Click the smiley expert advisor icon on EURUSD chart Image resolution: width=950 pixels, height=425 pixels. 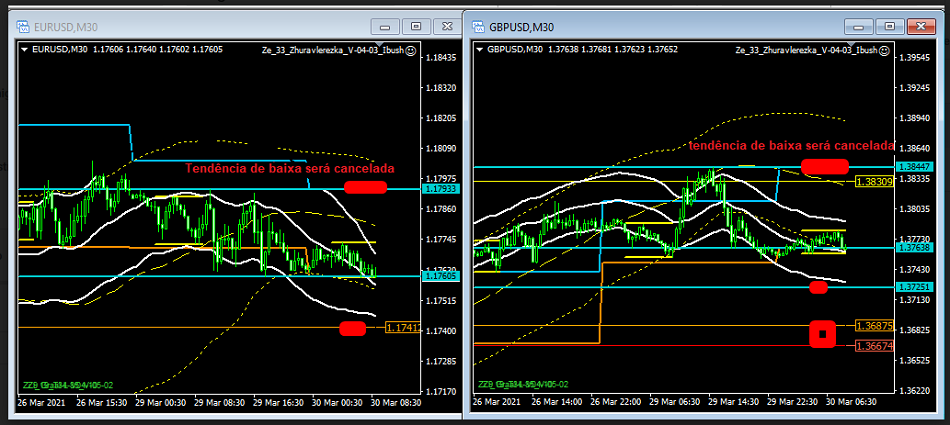411,48
